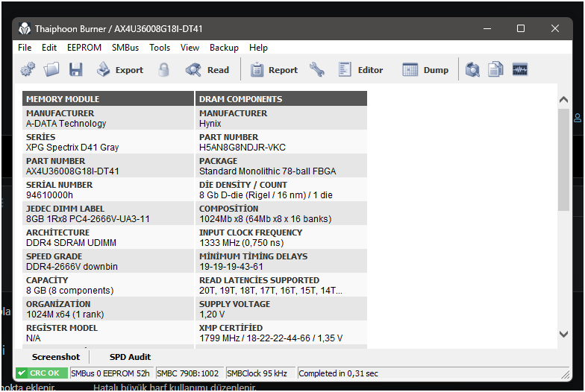This screenshot has height=392, width=585.
Task: Click the Dump toolbar button
Action: 425,70
